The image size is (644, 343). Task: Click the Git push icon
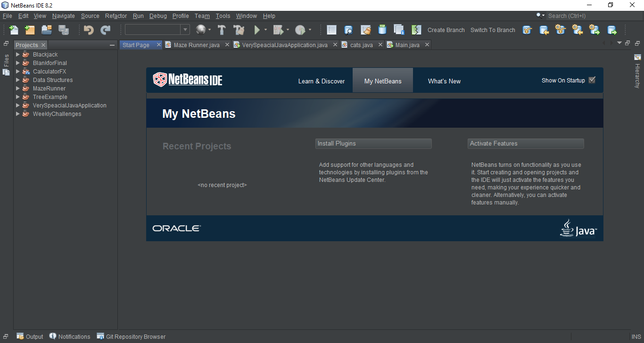pos(612,30)
